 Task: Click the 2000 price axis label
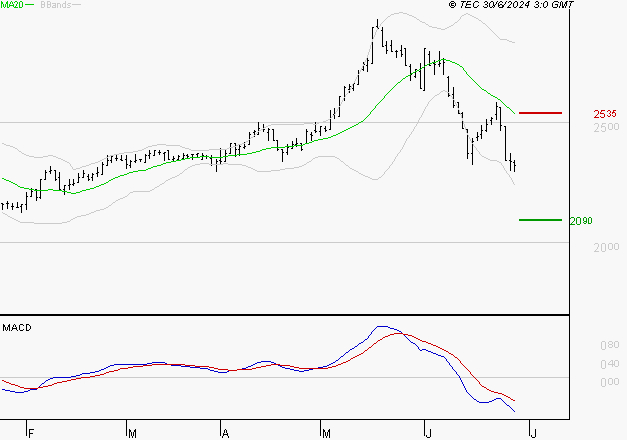[606, 248]
